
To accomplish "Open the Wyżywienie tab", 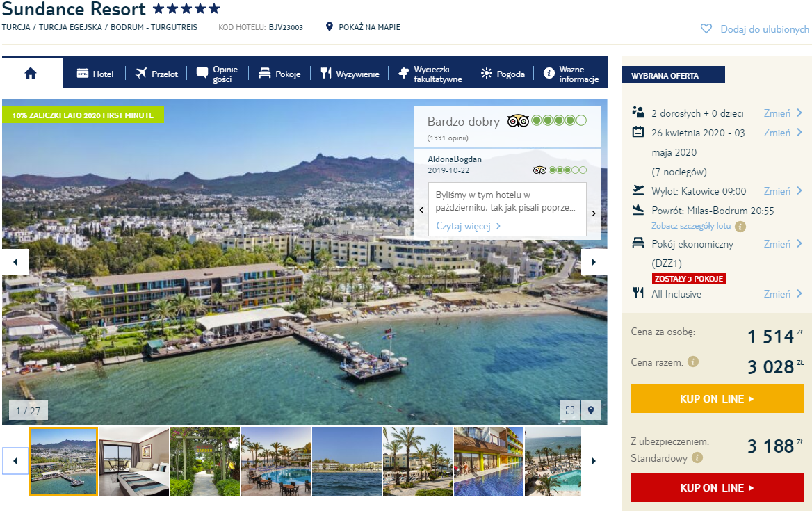I will [x=350, y=74].
